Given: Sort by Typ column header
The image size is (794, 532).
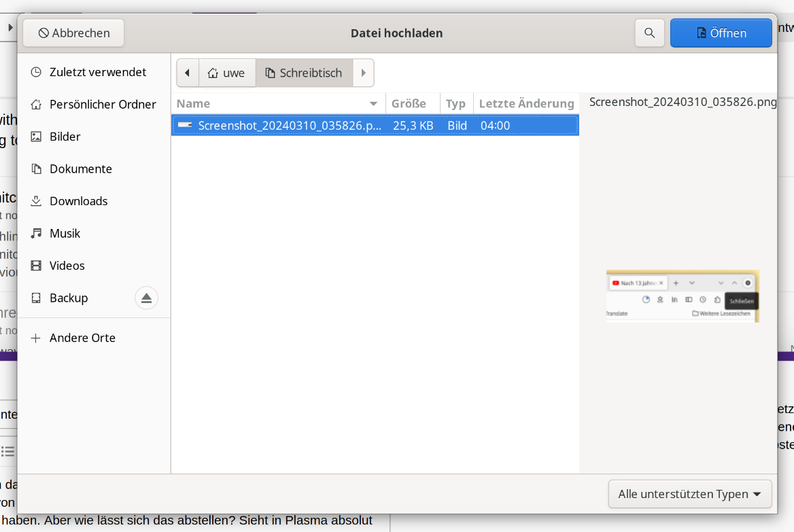Looking at the screenshot, I should 456,104.
